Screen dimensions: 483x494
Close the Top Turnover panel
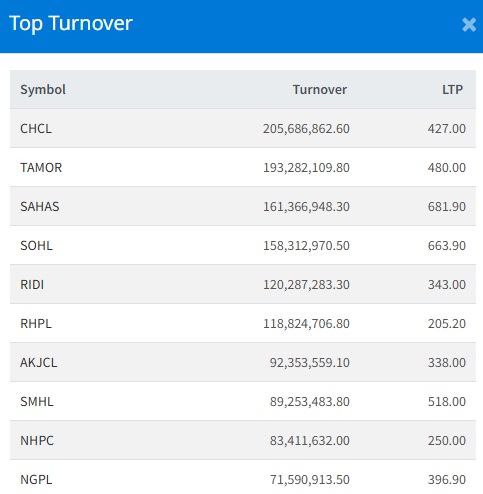[469, 25]
